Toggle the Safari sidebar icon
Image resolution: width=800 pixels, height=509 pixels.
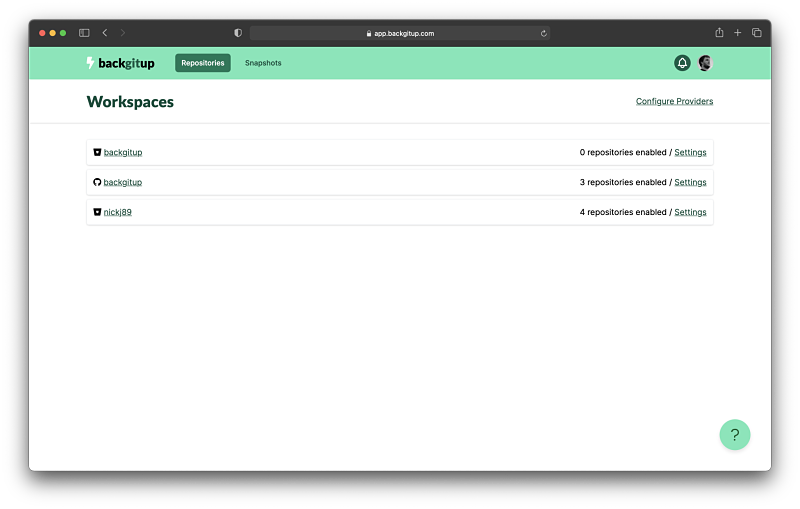(84, 33)
